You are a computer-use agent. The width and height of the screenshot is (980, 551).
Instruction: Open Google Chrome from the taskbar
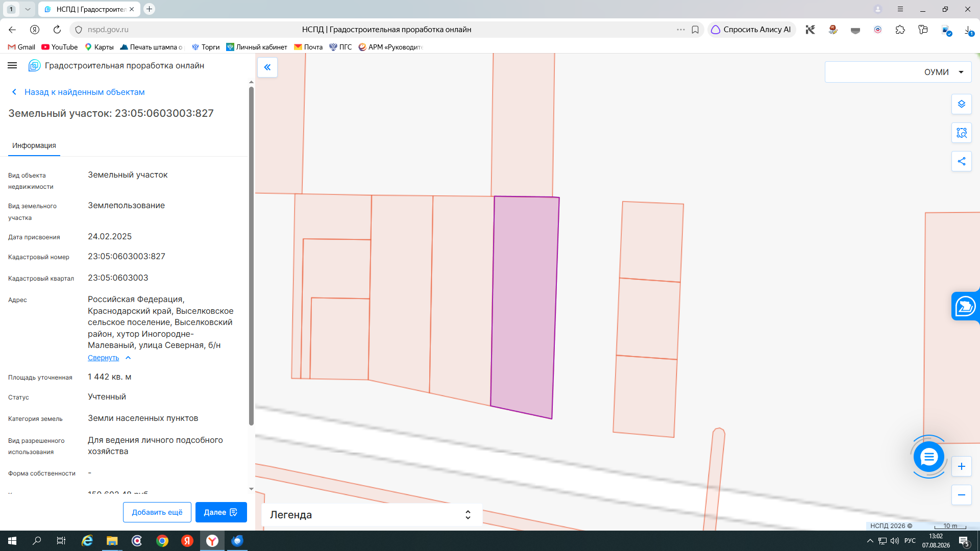point(162,541)
